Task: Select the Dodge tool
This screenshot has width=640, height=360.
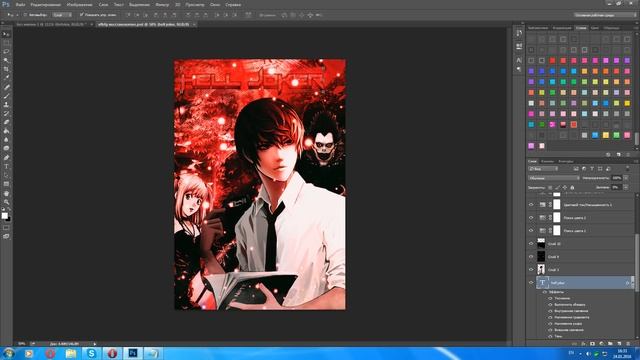Action: click(6, 149)
